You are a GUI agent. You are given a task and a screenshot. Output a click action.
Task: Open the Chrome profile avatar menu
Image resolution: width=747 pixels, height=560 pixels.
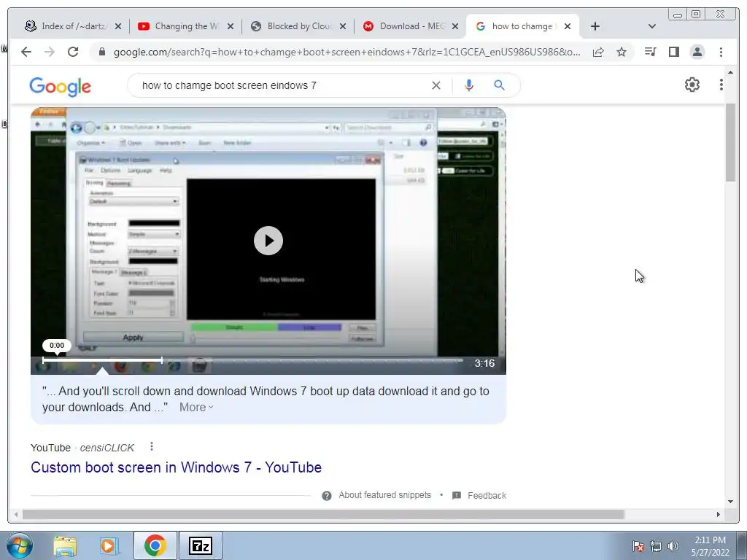pyautogui.click(x=697, y=52)
